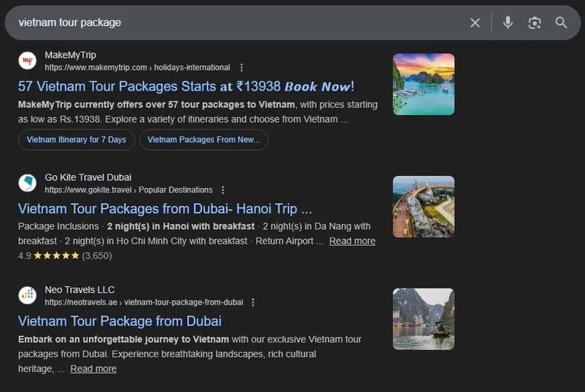Screen dimensions: 585x392
Task: Click the Ha Long Bay sunset thumbnail
Action: [x=424, y=84]
